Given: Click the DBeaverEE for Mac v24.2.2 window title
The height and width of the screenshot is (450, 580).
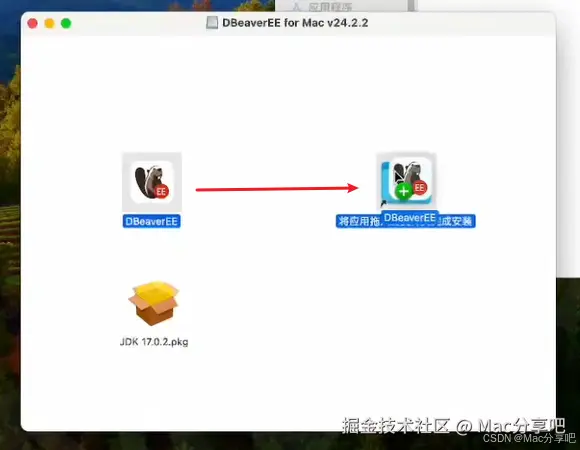Looking at the screenshot, I should coord(295,23).
